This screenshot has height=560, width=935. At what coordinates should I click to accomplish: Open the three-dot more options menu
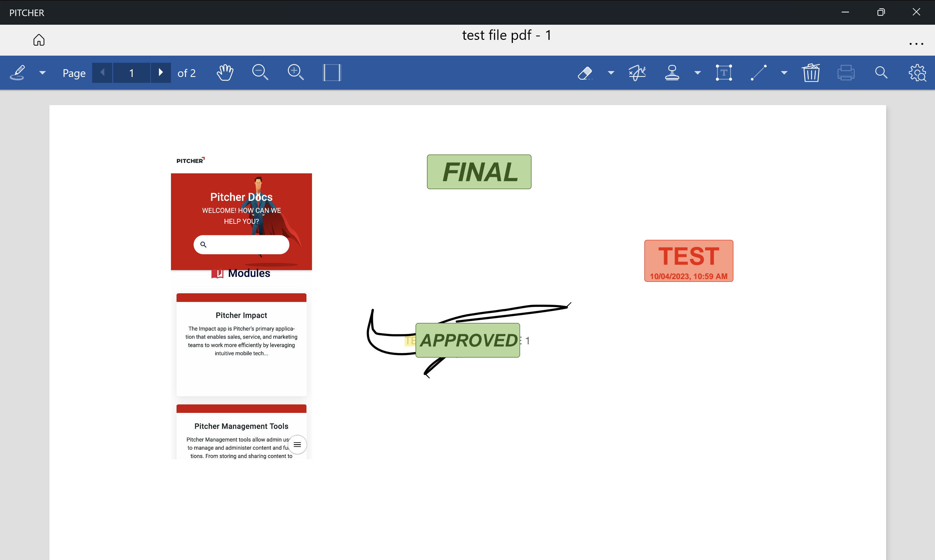pyautogui.click(x=916, y=44)
